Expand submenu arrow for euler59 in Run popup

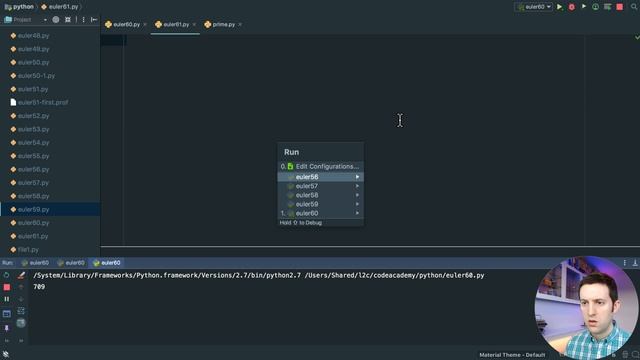pyautogui.click(x=357, y=204)
